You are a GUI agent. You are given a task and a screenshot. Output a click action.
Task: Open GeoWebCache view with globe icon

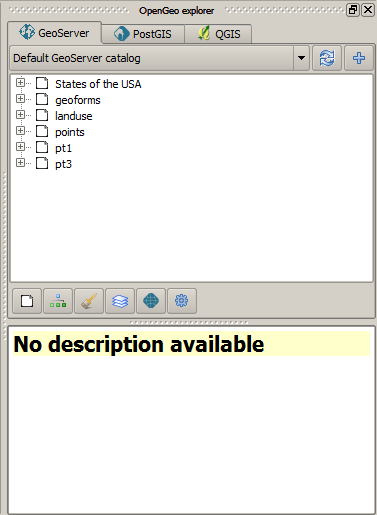pos(151,301)
